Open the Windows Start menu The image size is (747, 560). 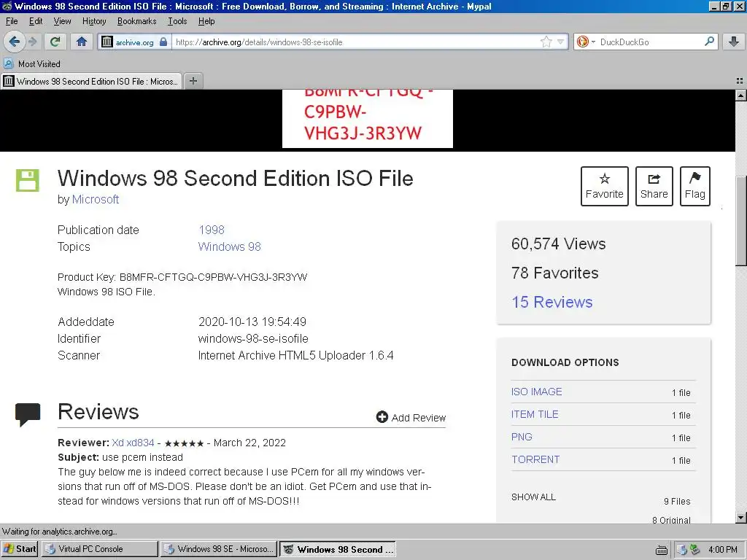pos(19,549)
